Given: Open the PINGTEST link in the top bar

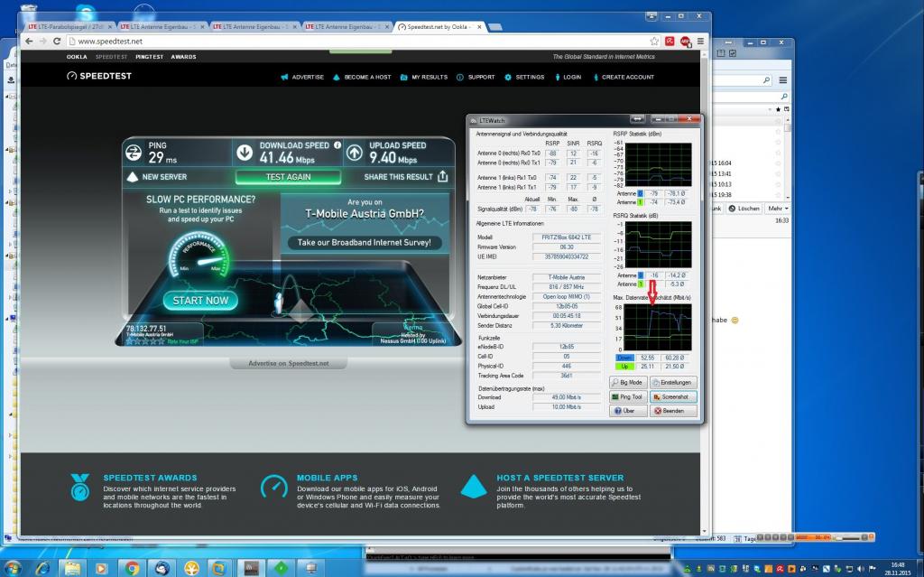Looking at the screenshot, I should pyautogui.click(x=149, y=57).
